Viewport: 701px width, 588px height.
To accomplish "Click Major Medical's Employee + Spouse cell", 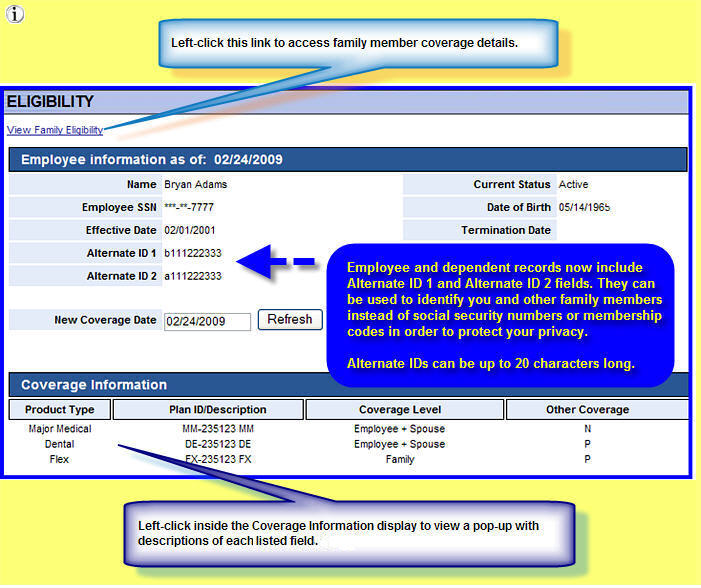I will tap(399, 429).
